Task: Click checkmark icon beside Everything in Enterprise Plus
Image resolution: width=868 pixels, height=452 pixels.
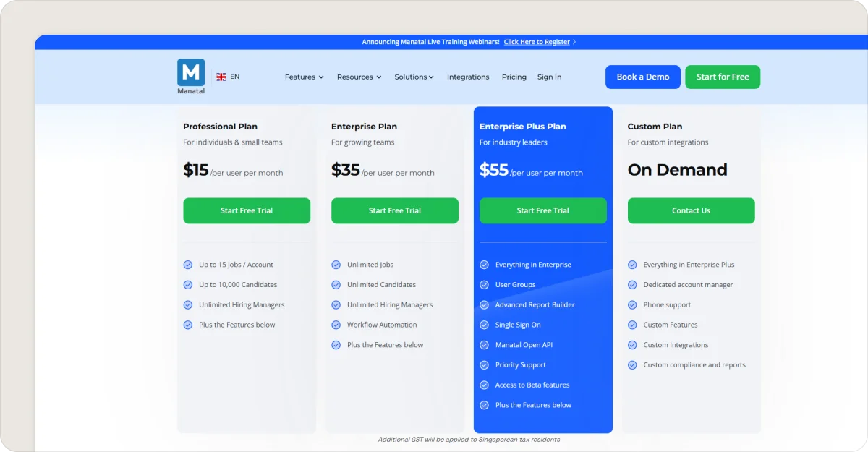Action: click(x=632, y=265)
